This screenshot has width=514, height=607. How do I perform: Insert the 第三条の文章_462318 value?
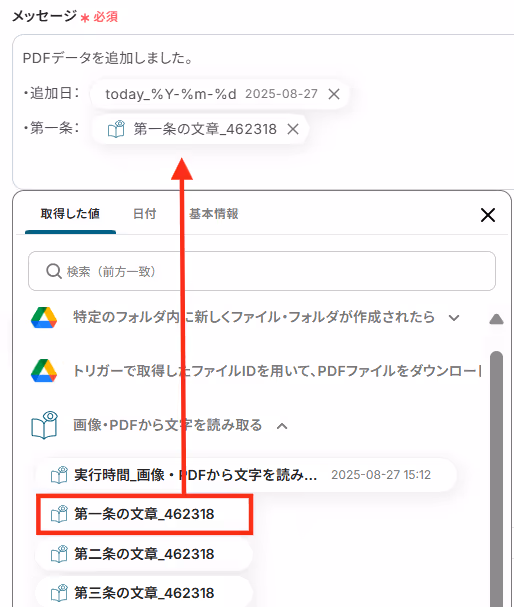[x=144, y=593]
